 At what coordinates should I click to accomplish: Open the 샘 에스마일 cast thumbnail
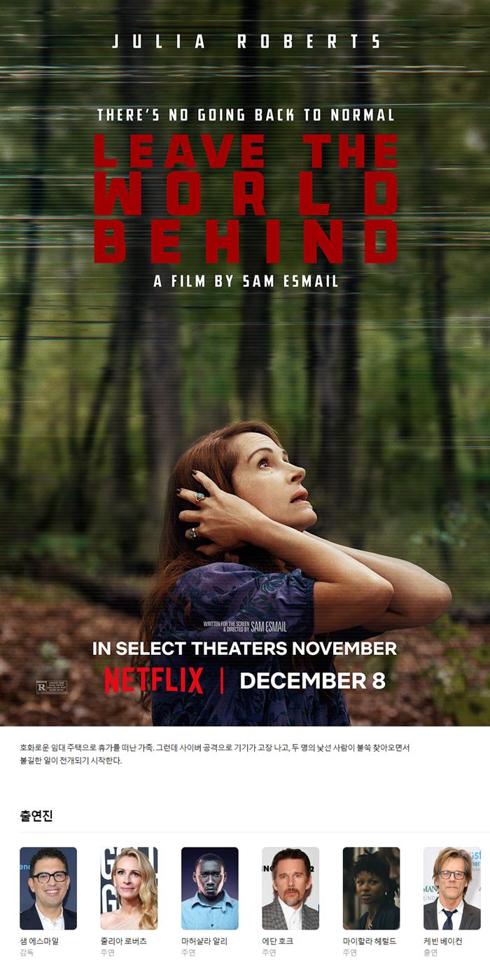[x=48, y=888]
